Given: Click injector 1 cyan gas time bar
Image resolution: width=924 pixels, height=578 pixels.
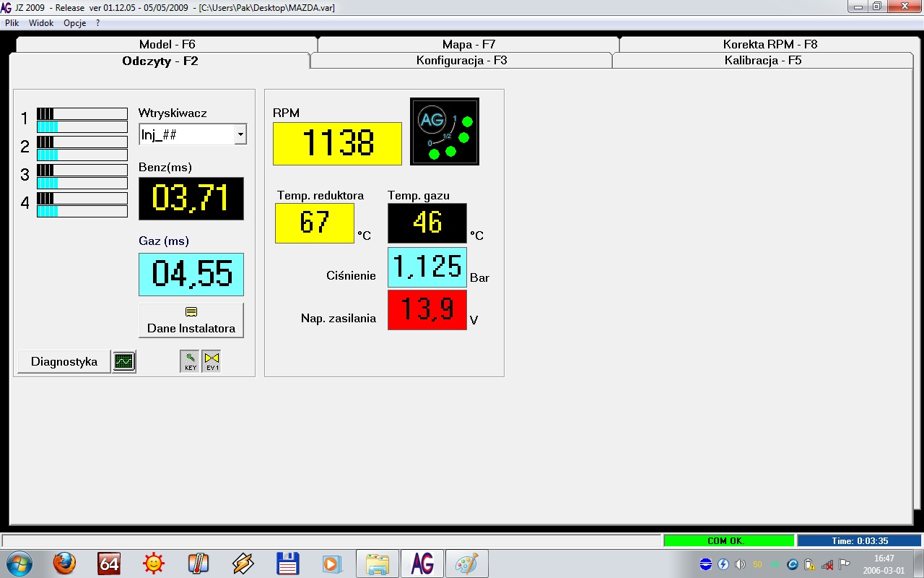Looking at the screenshot, I should pyautogui.click(x=82, y=127).
